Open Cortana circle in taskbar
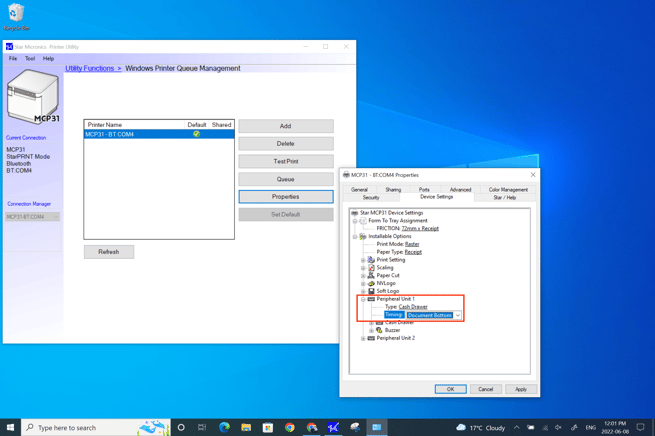 click(x=181, y=427)
